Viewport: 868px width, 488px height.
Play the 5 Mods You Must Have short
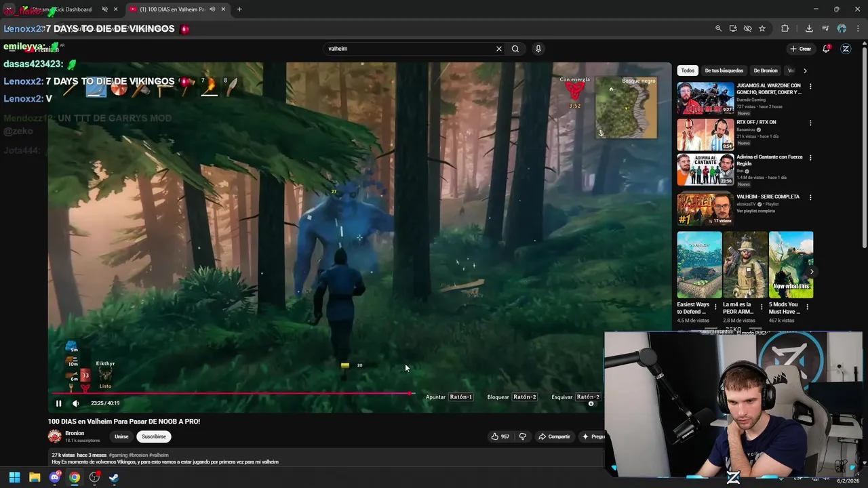point(791,265)
